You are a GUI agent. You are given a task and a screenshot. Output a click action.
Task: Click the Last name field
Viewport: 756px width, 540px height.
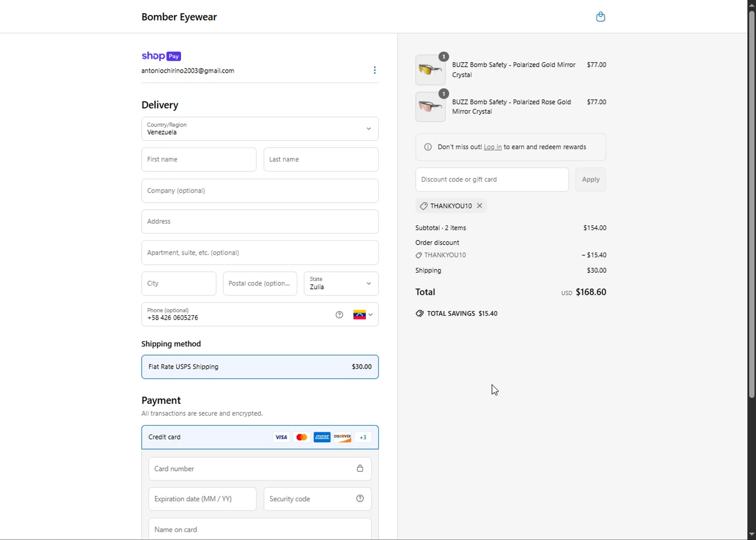pos(321,159)
